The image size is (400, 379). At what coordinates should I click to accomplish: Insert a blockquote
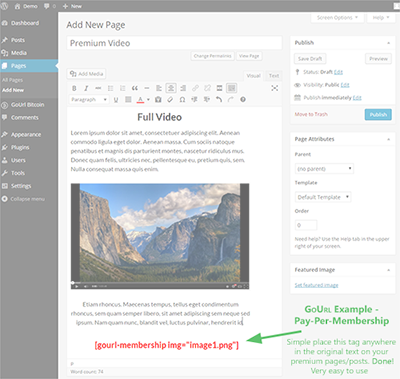(135, 88)
